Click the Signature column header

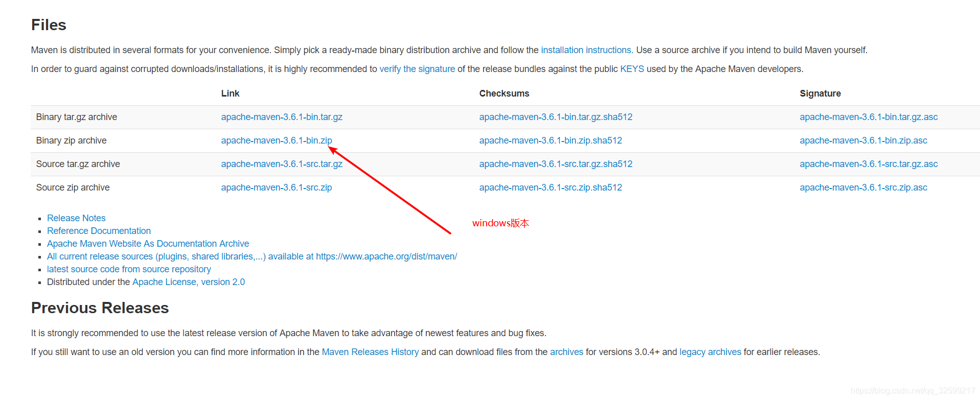point(820,93)
